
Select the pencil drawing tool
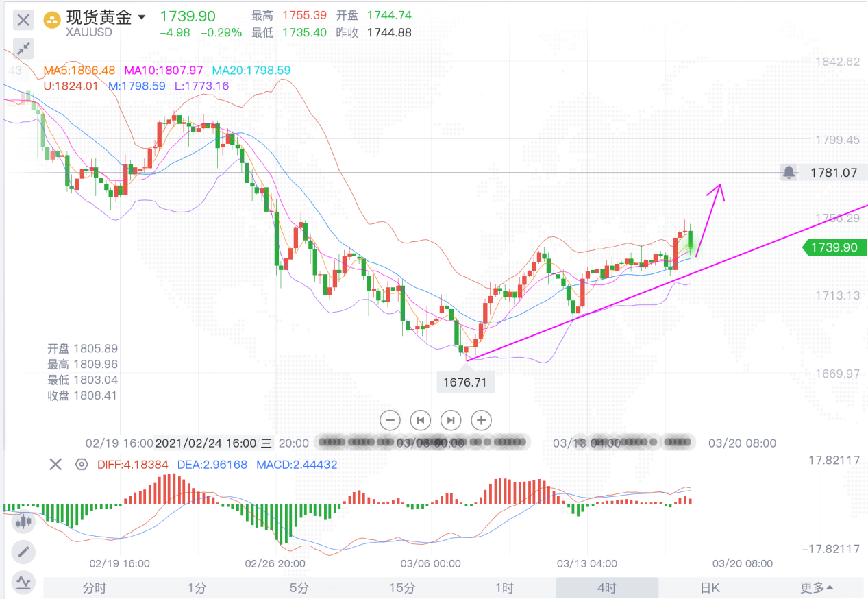tap(23, 552)
